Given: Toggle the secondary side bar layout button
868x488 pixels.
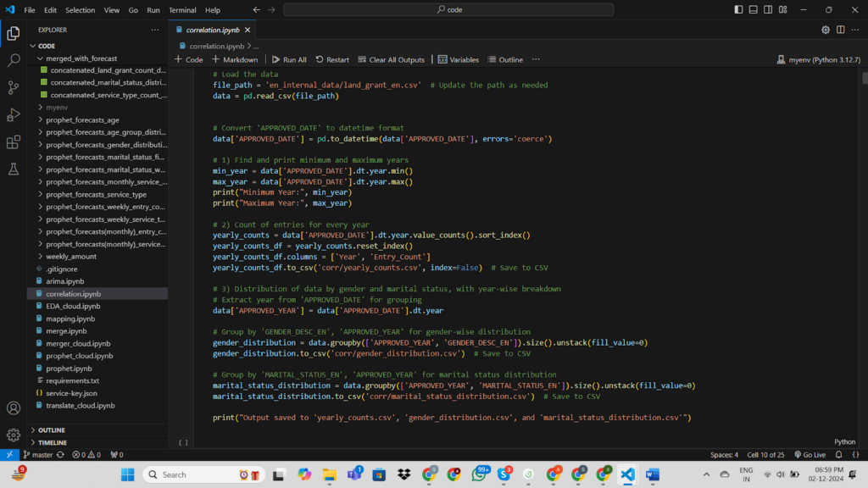Looking at the screenshot, I should [768, 9].
